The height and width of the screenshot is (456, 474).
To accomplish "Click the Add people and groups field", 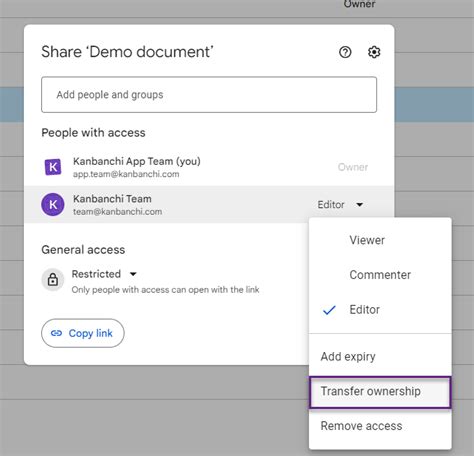I will tap(209, 95).
